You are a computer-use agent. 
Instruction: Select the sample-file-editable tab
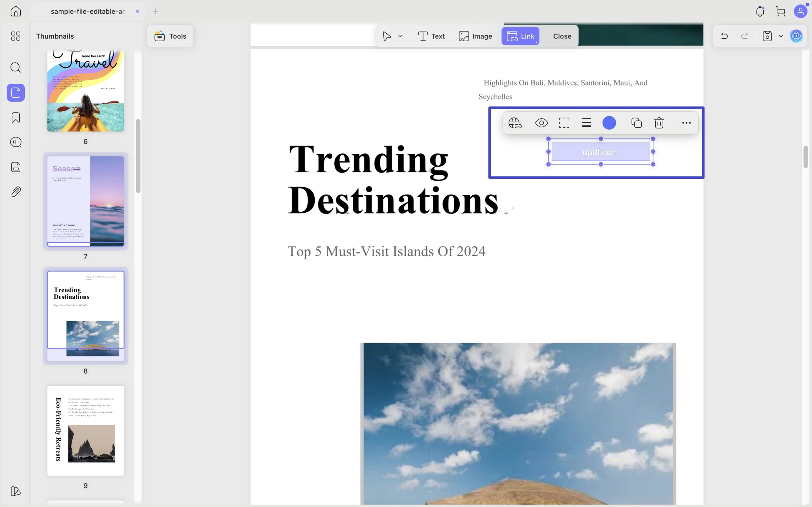pyautogui.click(x=88, y=11)
